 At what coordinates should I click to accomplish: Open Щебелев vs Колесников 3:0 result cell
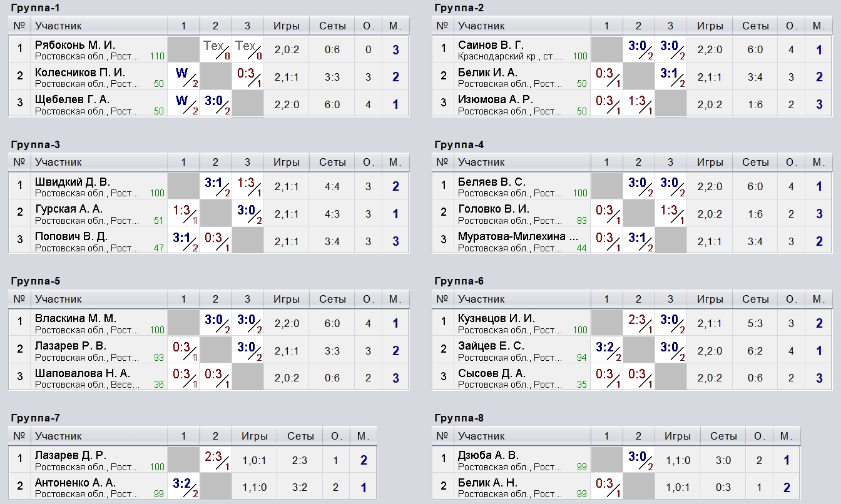pyautogui.click(x=215, y=104)
